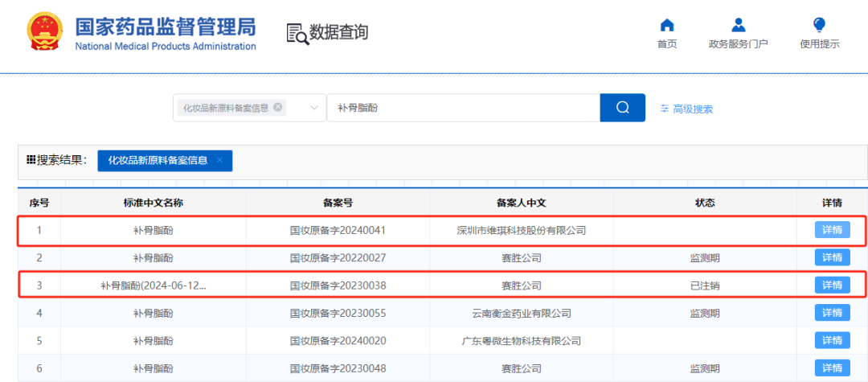Open 详情 for 国妆原备字20230038
The width and height of the screenshot is (868, 382).
click(x=832, y=285)
